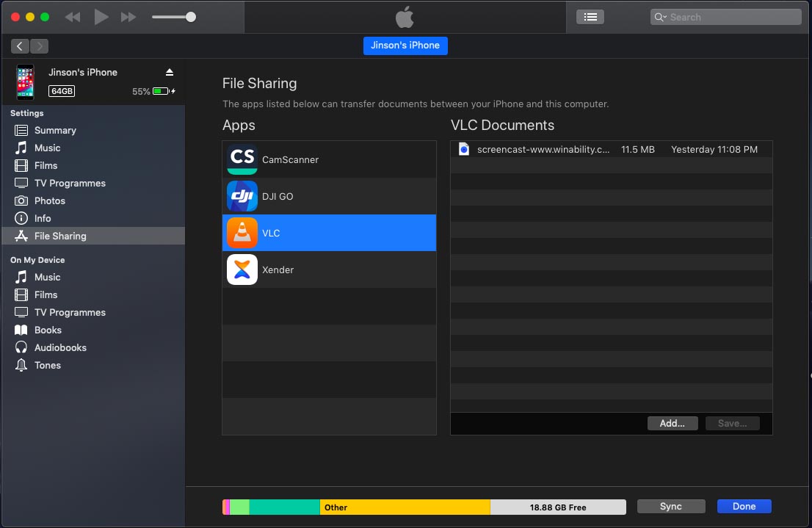Click the teal storage segment
Viewport: 812px width, 528px height.
284,507
